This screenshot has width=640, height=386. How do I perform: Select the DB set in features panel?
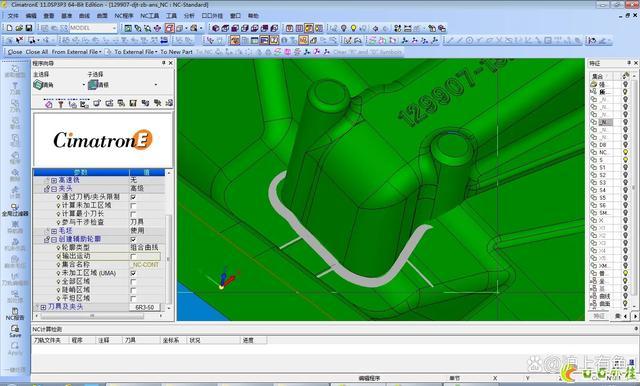click(x=603, y=145)
